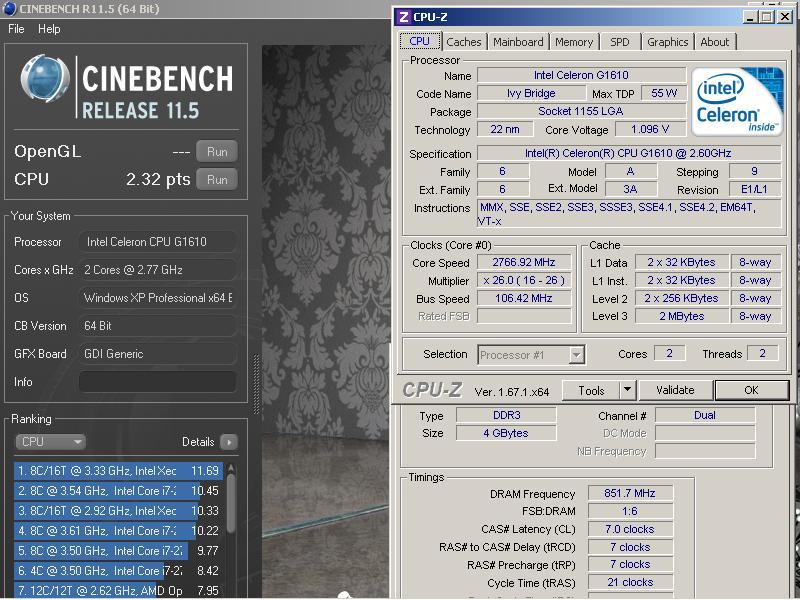Click the Intel Celeron inside logo
Viewport: 800px width, 600px height.
coord(737,102)
